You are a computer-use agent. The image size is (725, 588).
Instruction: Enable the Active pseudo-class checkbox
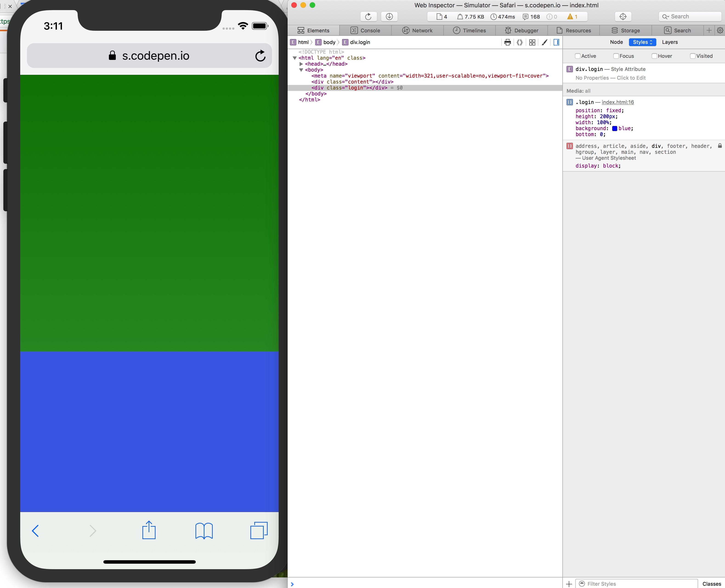pos(578,56)
